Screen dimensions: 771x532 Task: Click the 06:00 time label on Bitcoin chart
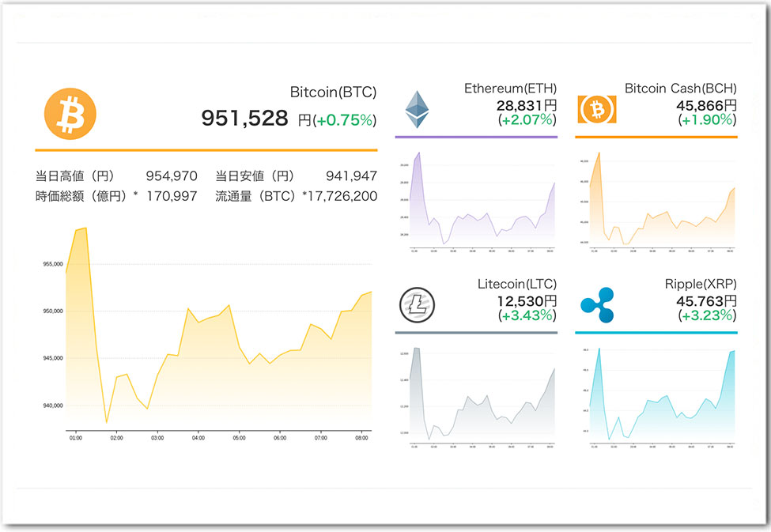click(x=280, y=438)
